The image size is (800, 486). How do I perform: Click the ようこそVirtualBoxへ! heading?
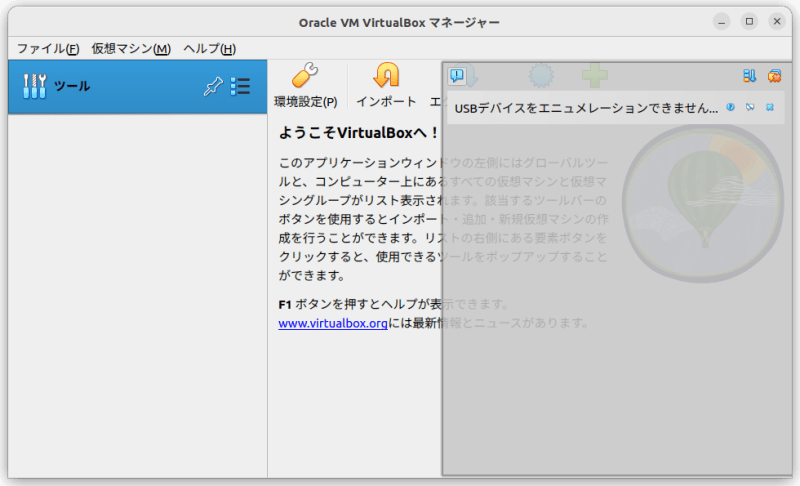pos(358,133)
